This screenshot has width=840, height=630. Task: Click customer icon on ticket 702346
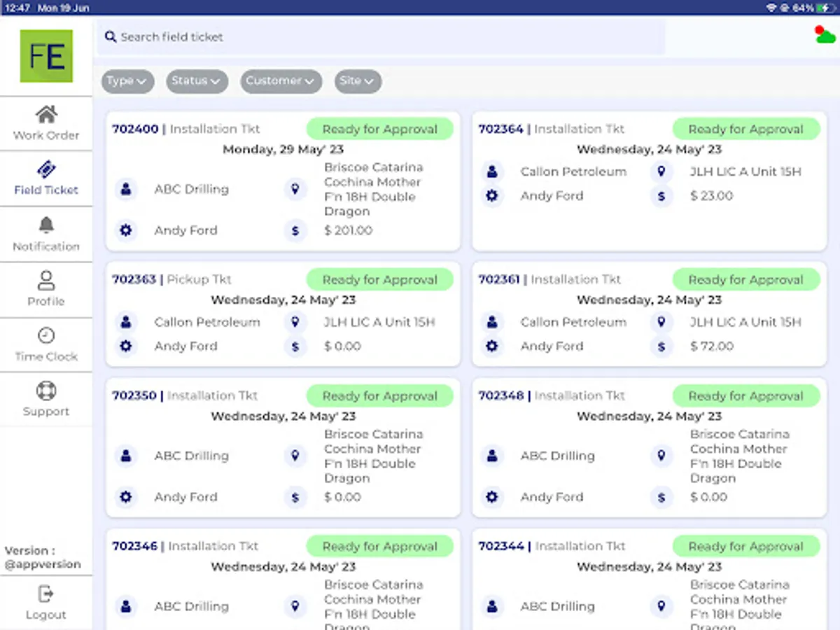pos(126,606)
